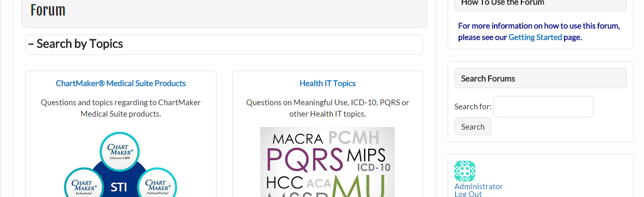The width and height of the screenshot is (644, 197).
Task: Click the Health IT topics description text
Action: pos(327,108)
